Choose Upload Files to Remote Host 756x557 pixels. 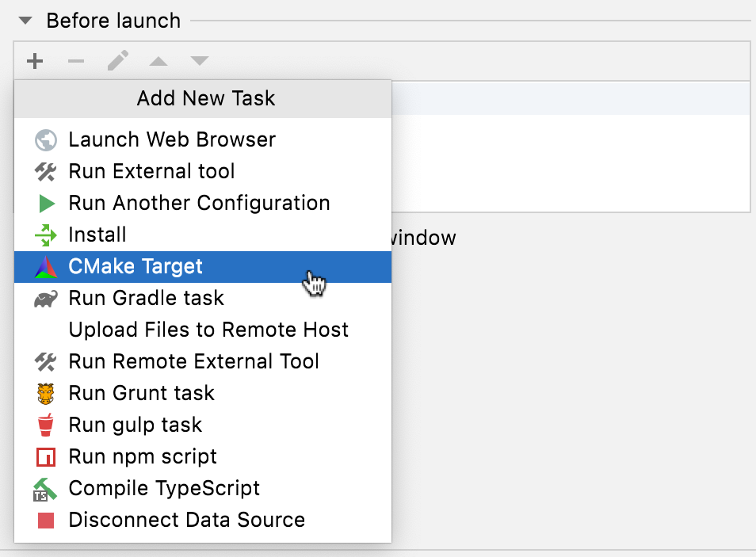(x=208, y=330)
